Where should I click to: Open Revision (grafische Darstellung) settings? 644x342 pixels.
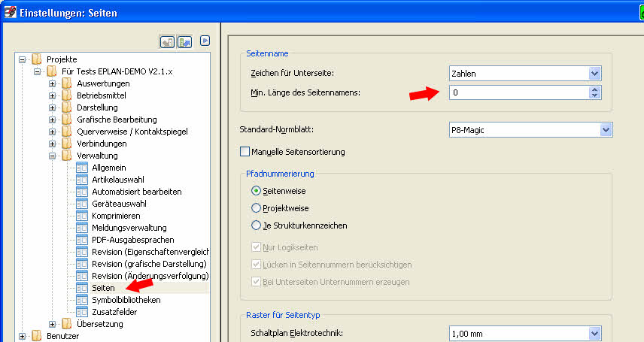tap(149, 264)
